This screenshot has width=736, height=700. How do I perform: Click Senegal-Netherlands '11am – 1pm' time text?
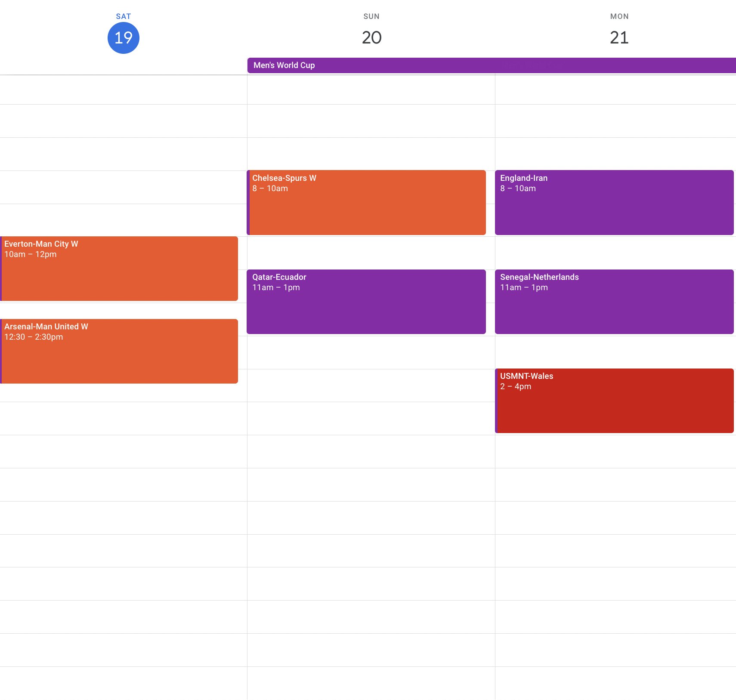524,288
